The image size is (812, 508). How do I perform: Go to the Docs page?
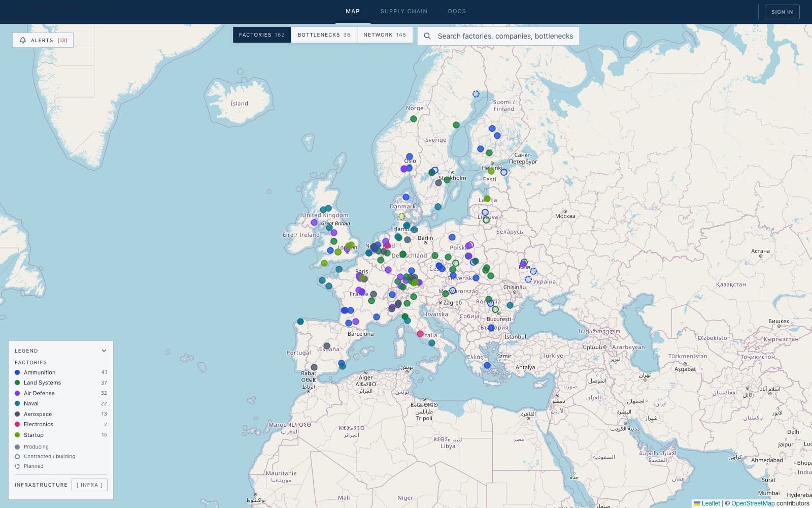(x=457, y=11)
